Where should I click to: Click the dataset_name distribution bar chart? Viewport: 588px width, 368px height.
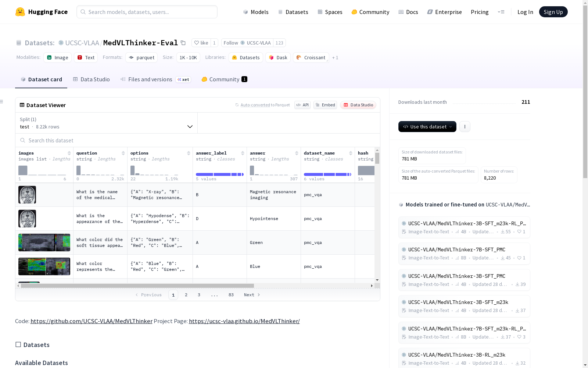(328, 174)
